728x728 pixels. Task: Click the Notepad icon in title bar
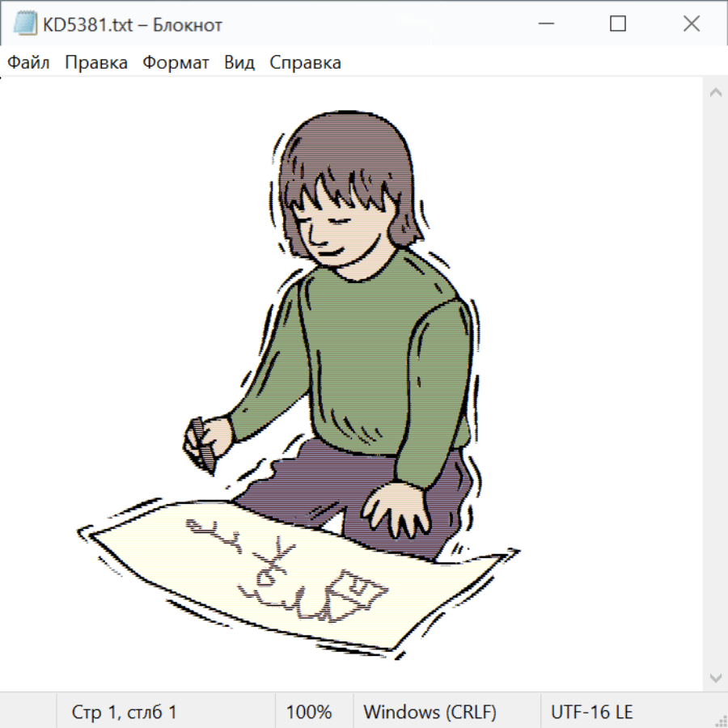(x=24, y=23)
